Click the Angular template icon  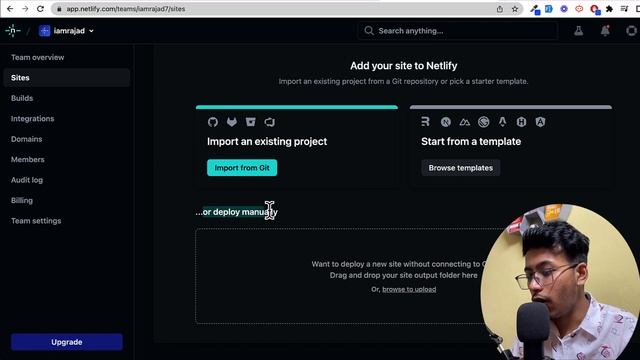point(540,122)
